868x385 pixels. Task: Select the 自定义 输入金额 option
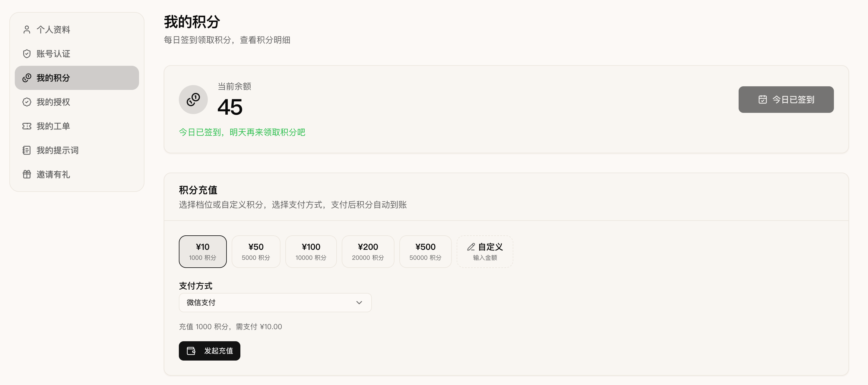485,252
